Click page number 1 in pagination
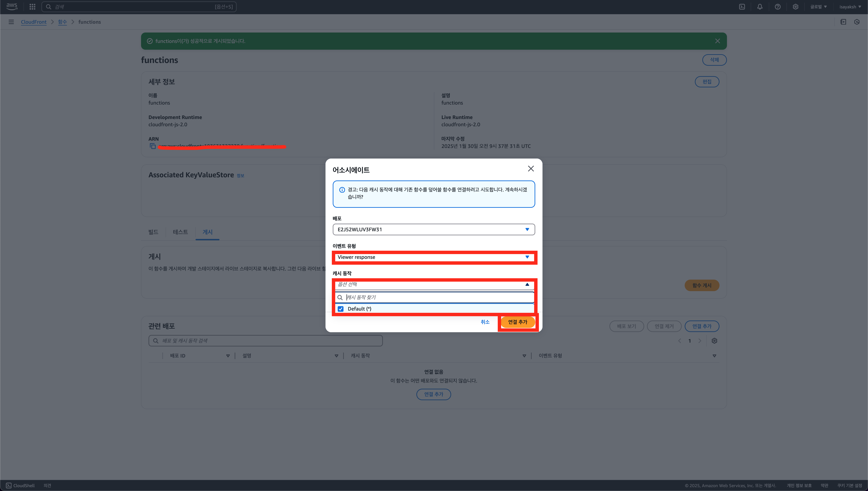The width and height of the screenshot is (868, 491). tap(689, 341)
